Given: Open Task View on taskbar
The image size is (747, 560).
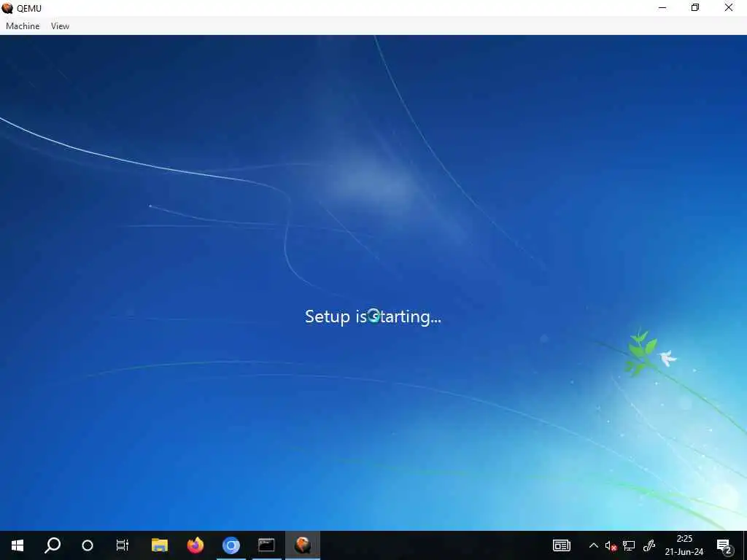Looking at the screenshot, I should coord(123,545).
